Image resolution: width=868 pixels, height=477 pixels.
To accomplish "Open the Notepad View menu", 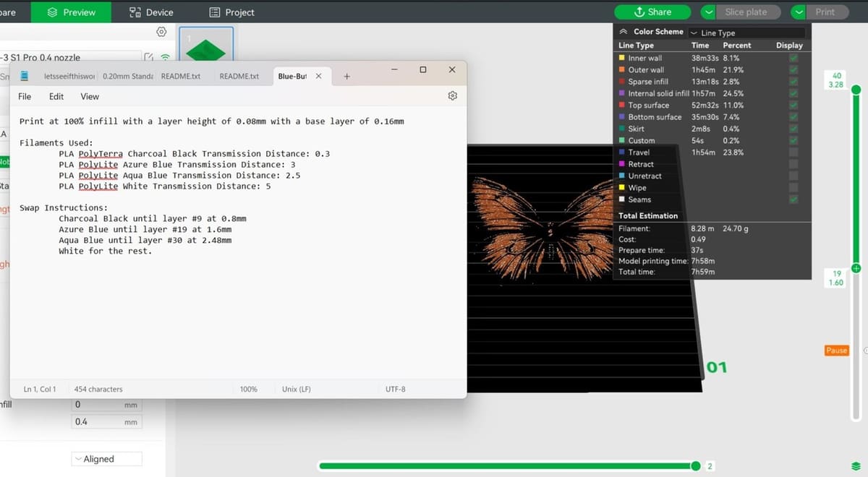I will click(x=90, y=96).
